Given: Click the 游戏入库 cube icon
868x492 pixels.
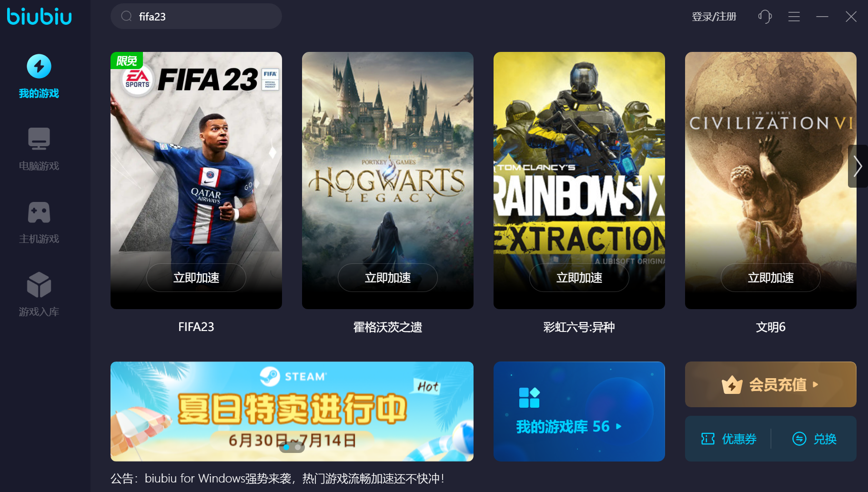Looking at the screenshot, I should coord(39,285).
